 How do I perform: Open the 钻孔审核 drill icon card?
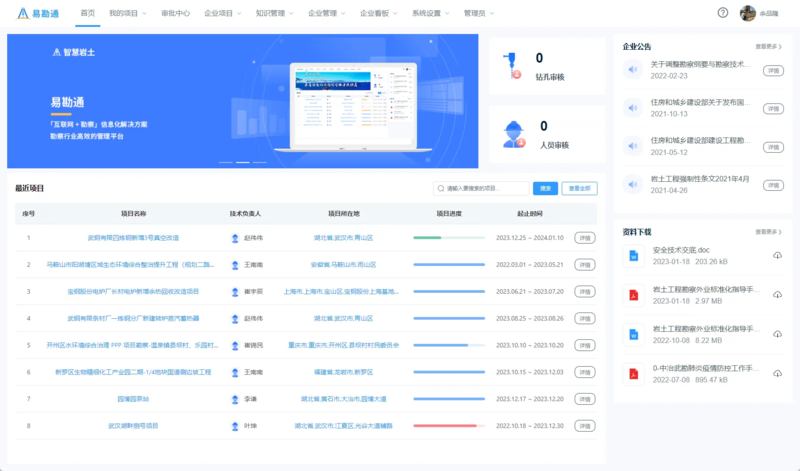[513, 65]
